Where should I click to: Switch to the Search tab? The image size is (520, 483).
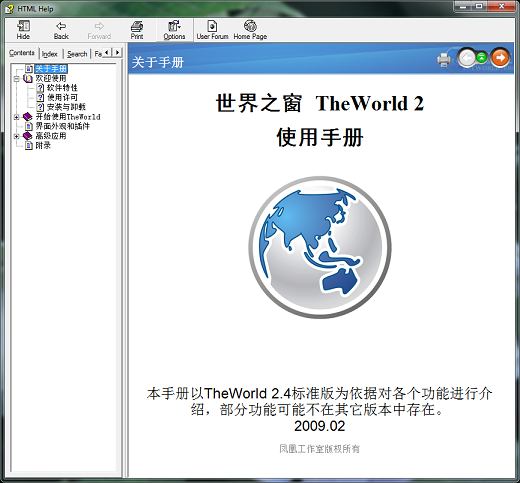77,54
